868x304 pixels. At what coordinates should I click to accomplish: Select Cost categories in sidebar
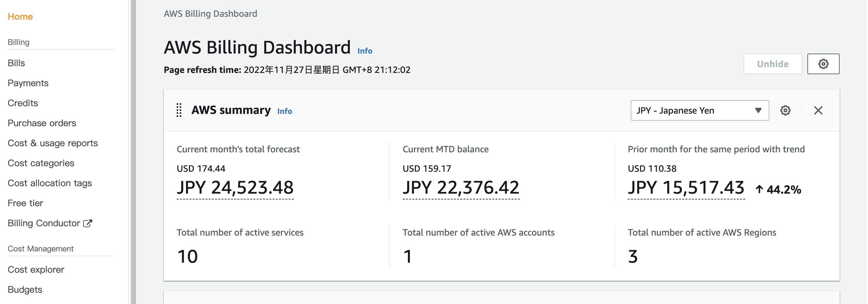(41, 163)
